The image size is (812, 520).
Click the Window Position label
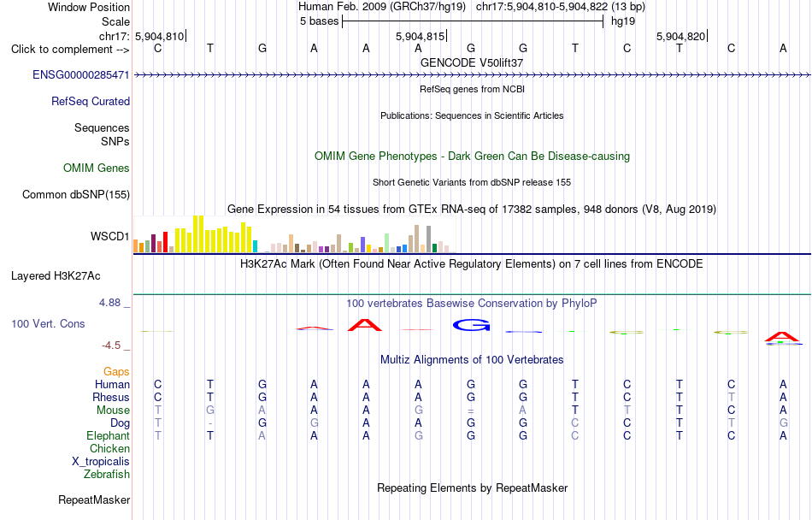(x=89, y=7)
